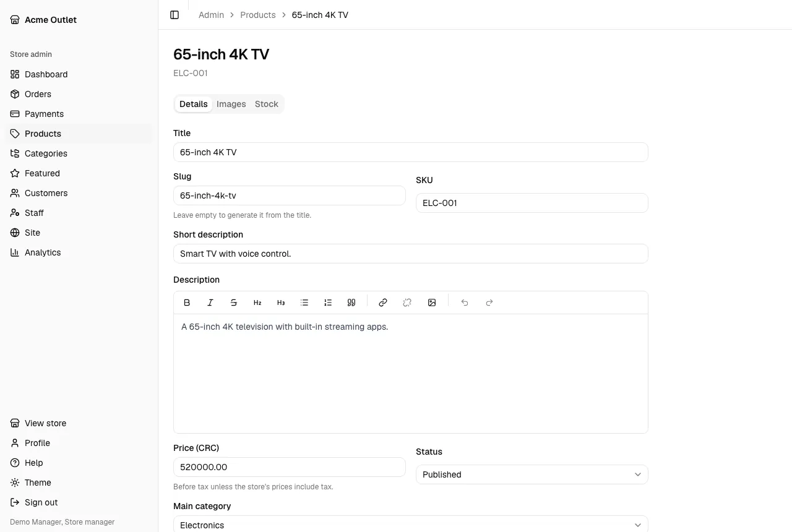Insert blockquote in Description
The height and width of the screenshot is (532, 792).
(351, 302)
